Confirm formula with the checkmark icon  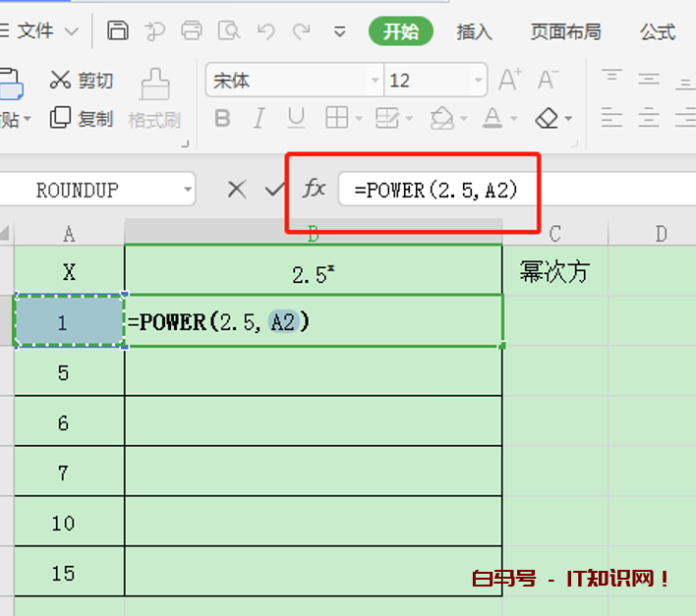point(274,189)
